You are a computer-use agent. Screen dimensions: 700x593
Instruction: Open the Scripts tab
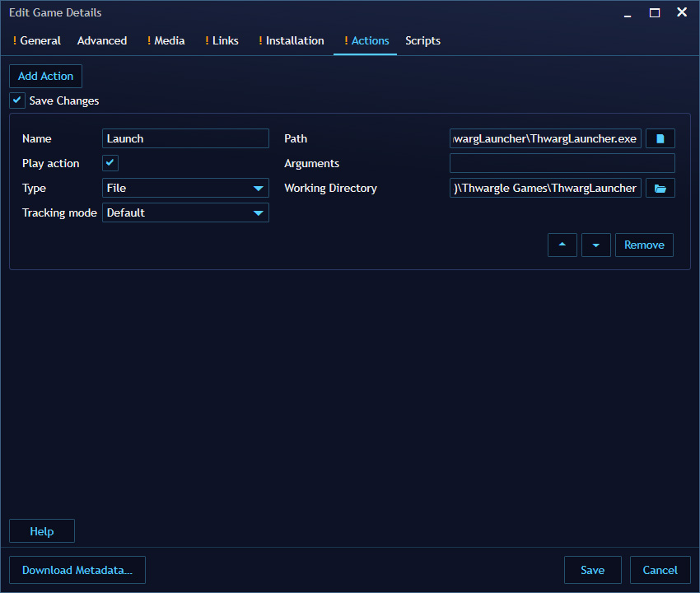422,40
